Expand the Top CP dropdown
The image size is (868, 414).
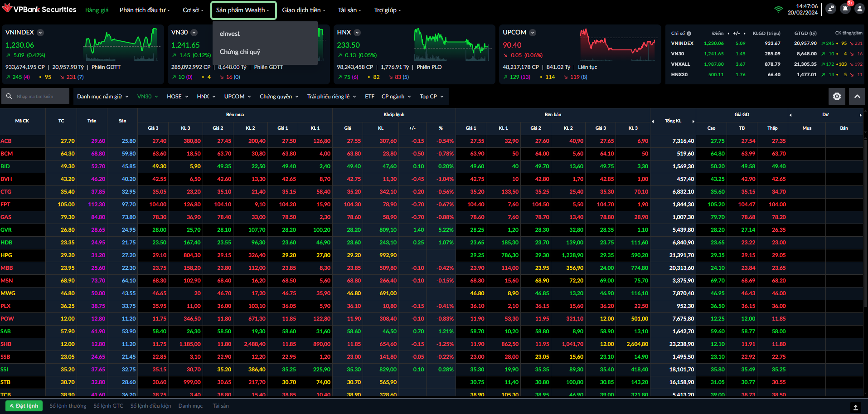(x=431, y=97)
